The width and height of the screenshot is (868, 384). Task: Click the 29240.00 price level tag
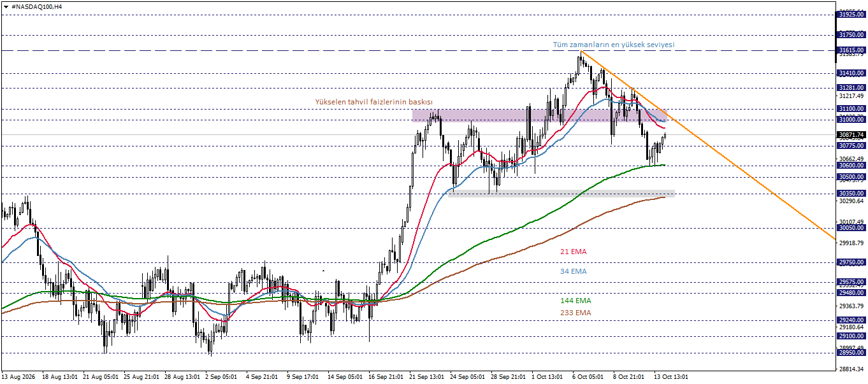coord(851,320)
